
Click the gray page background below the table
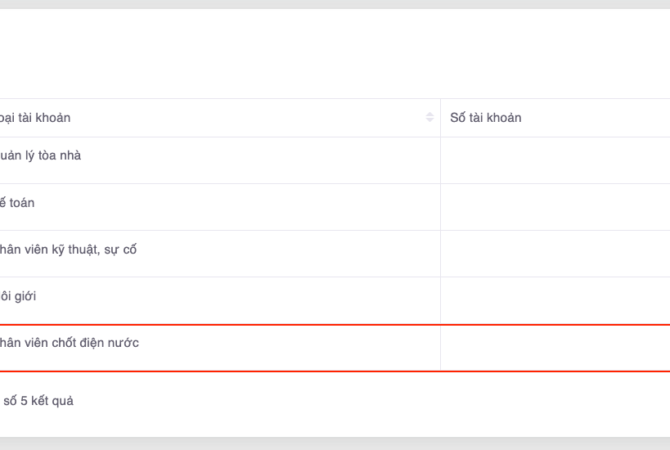pos(335,443)
